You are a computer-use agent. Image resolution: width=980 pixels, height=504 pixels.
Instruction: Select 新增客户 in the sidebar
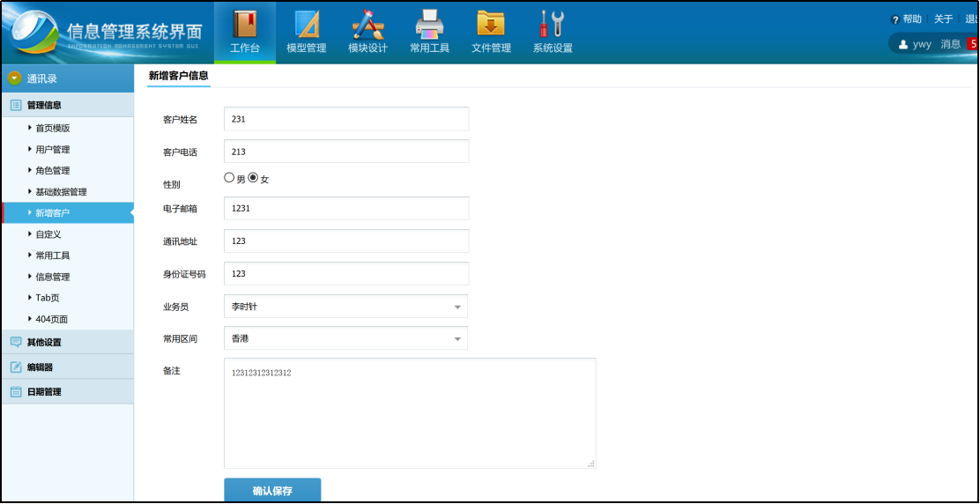(x=68, y=213)
